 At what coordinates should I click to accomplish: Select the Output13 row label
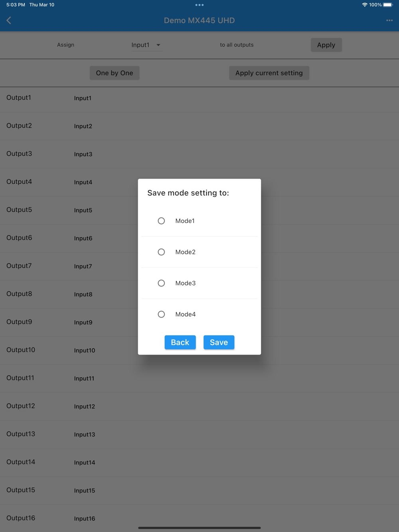coord(21,434)
